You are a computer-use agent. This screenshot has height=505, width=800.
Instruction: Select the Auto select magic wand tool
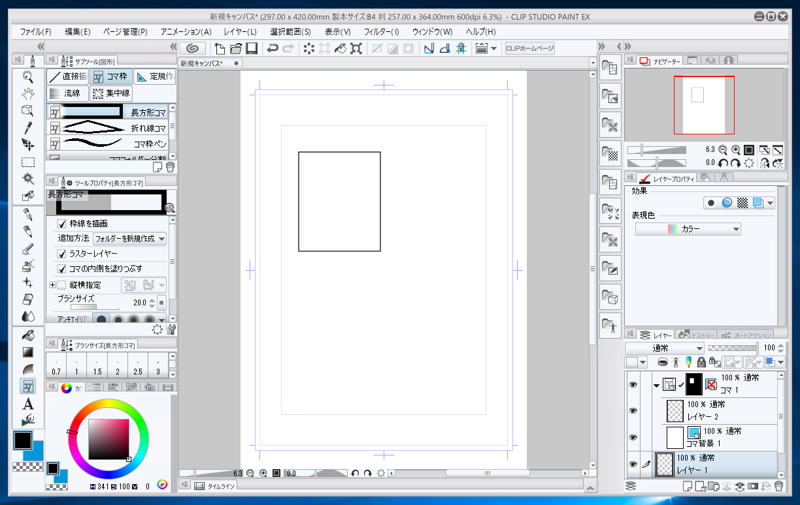(x=28, y=179)
